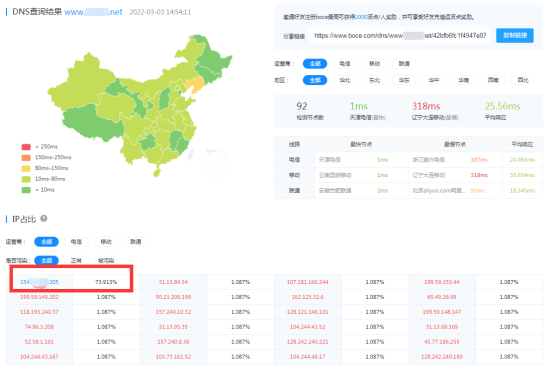This screenshot has height=379, width=554.
Task: Toggle the light green 10ms-80ms legend swatch
Action: pyautogui.click(x=26, y=179)
